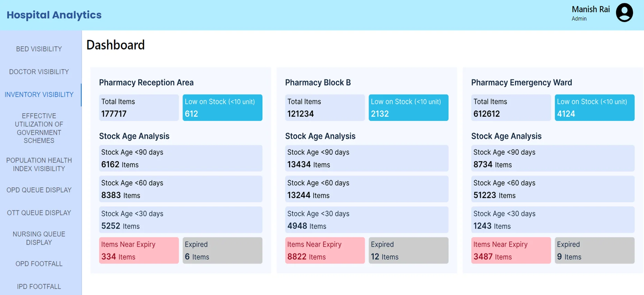Viewport: 644px width, 295px height.
Task: Click the Dashboard heading
Action: pos(116,45)
